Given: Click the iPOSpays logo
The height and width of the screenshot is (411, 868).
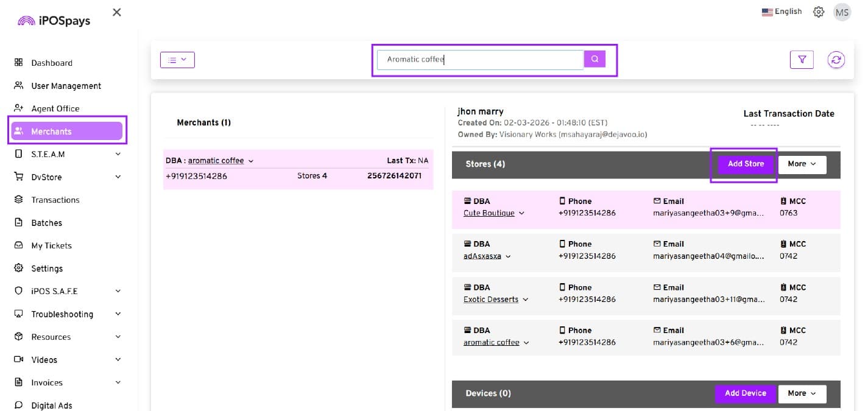Looking at the screenshot, I should coord(54,21).
